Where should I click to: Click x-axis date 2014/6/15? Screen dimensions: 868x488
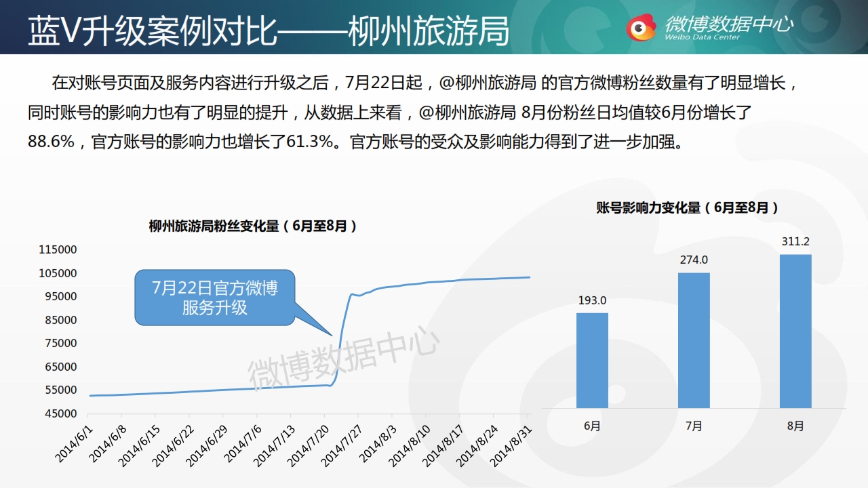click(138, 446)
